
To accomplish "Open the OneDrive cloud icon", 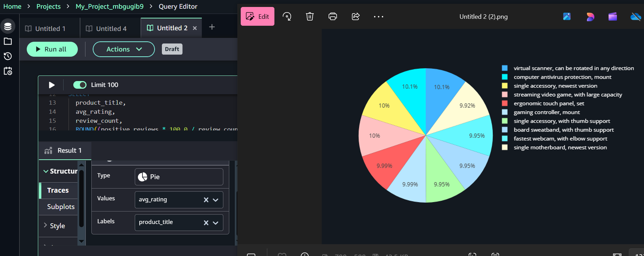I will [636, 16].
